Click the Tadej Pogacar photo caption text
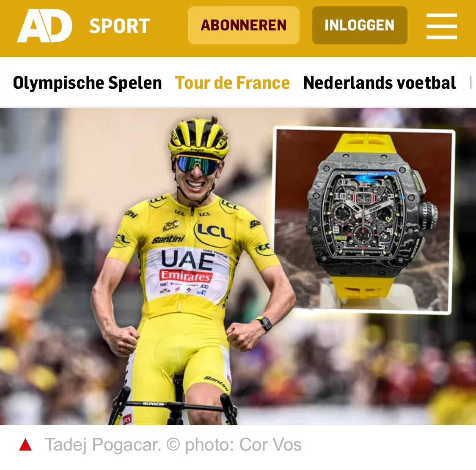The width and height of the screenshot is (476, 470). [x=173, y=445]
